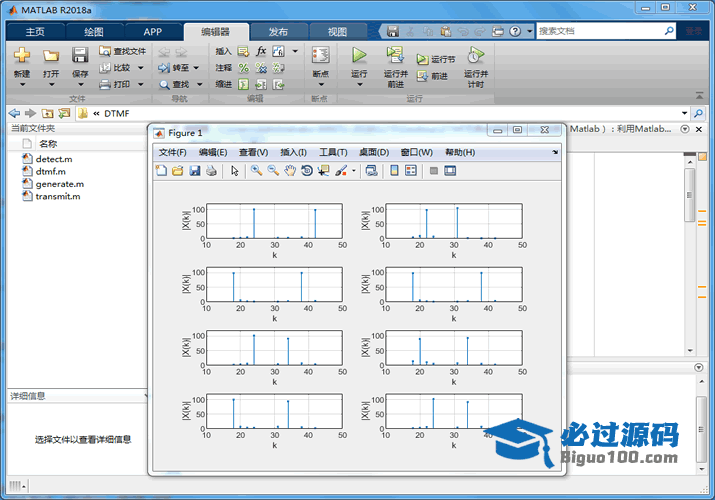
Task: Switch to the APP tab
Action: tap(153, 31)
